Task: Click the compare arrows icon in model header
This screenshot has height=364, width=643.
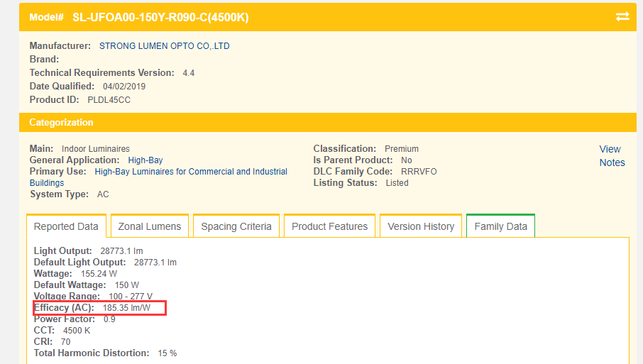Action: click(622, 16)
